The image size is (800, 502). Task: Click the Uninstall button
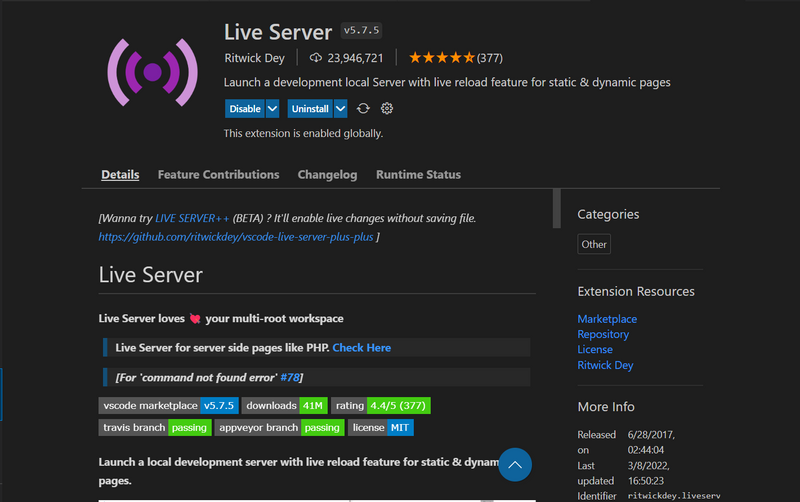point(310,109)
